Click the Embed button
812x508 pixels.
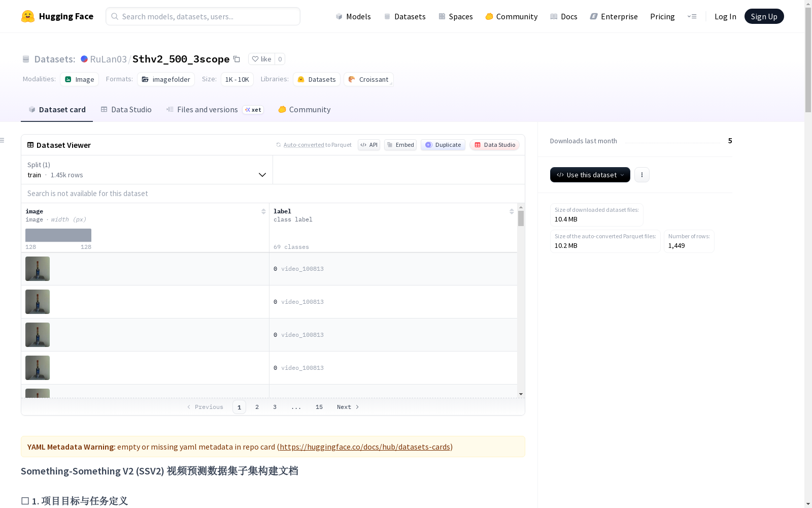(x=400, y=145)
